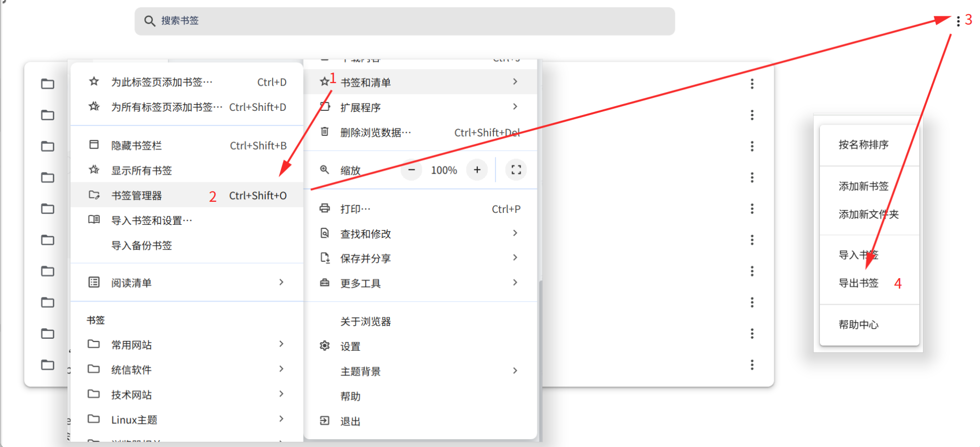Click the star icon for 为此标签页添加书签

[94, 82]
